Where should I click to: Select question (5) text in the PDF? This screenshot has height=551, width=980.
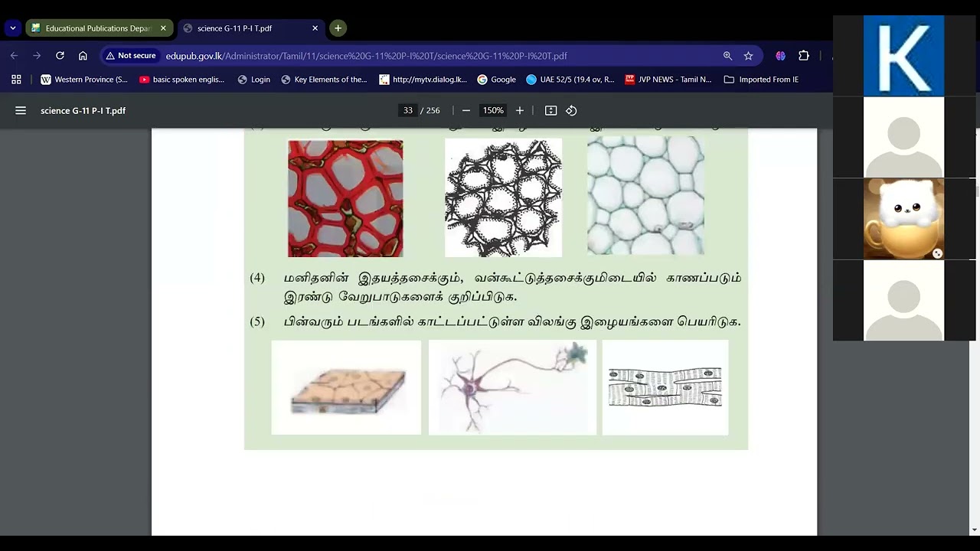click(495, 321)
